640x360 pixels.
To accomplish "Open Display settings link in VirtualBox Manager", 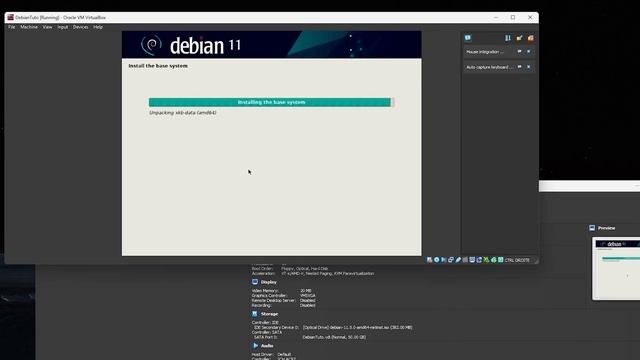I will pyautogui.click(x=269, y=282).
